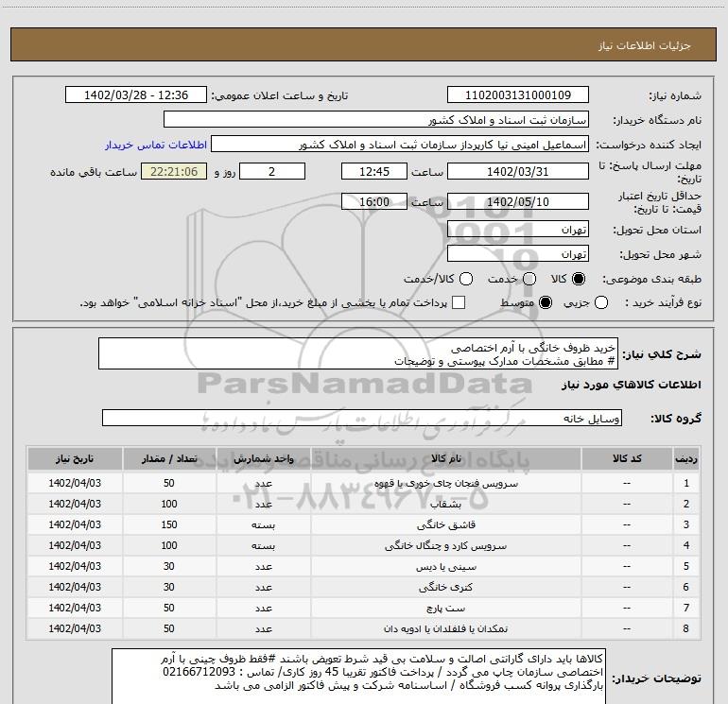Select the جزیی purchase type radio

[x=601, y=302]
